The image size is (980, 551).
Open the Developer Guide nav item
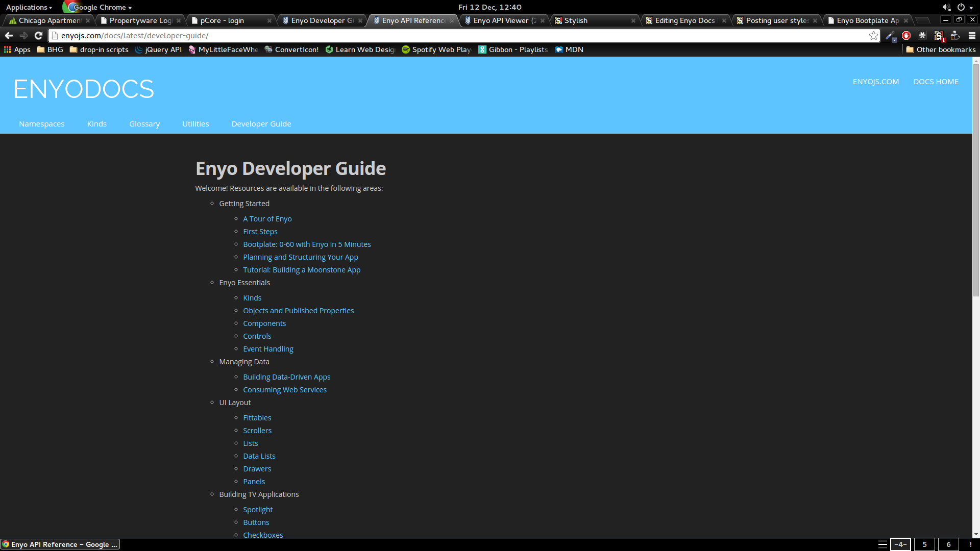point(261,124)
